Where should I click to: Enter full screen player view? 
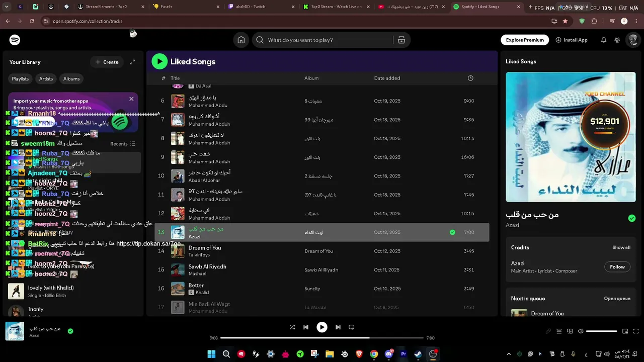(636, 331)
